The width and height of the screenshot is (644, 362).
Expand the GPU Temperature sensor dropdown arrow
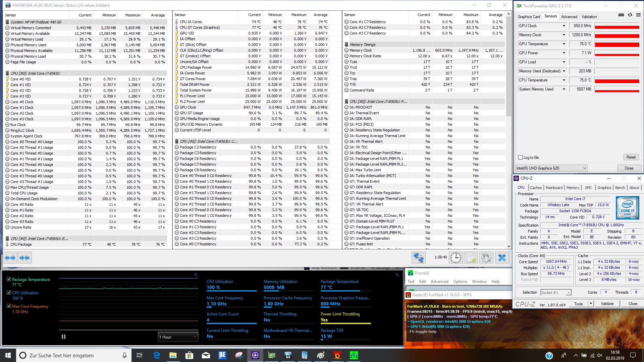click(x=564, y=44)
